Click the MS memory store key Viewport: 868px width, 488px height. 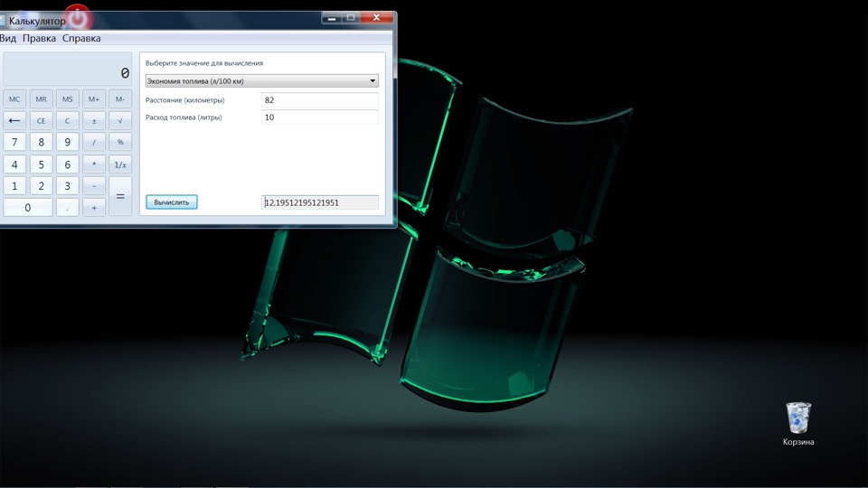coord(68,99)
